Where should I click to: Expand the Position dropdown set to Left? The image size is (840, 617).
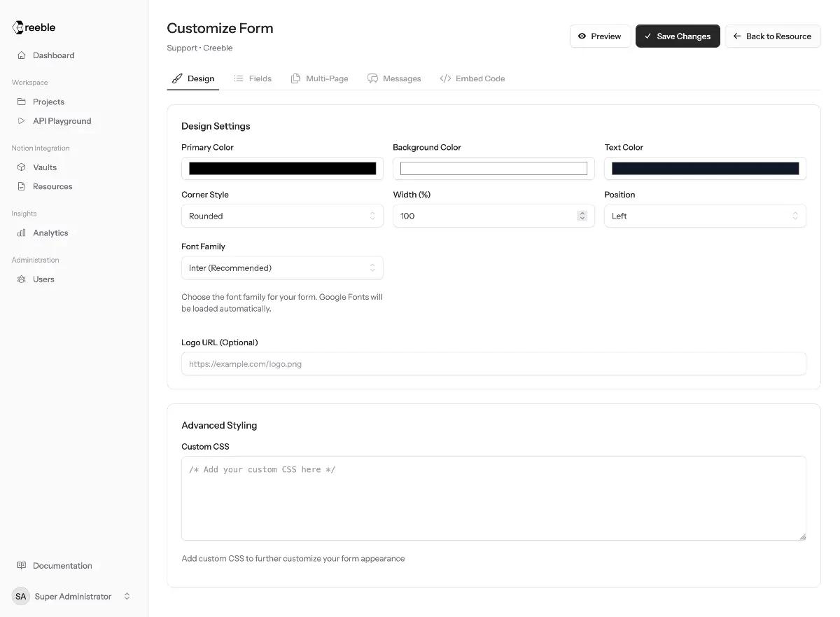705,216
